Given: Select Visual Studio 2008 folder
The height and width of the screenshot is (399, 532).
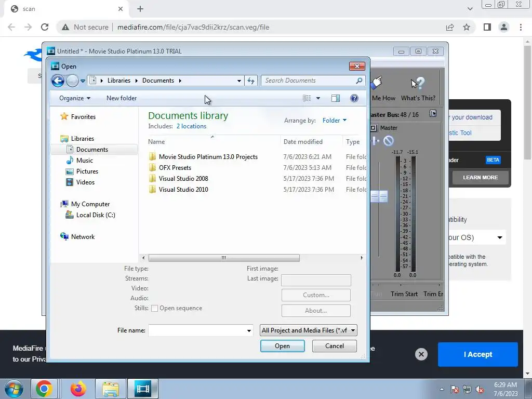Looking at the screenshot, I should (x=183, y=179).
